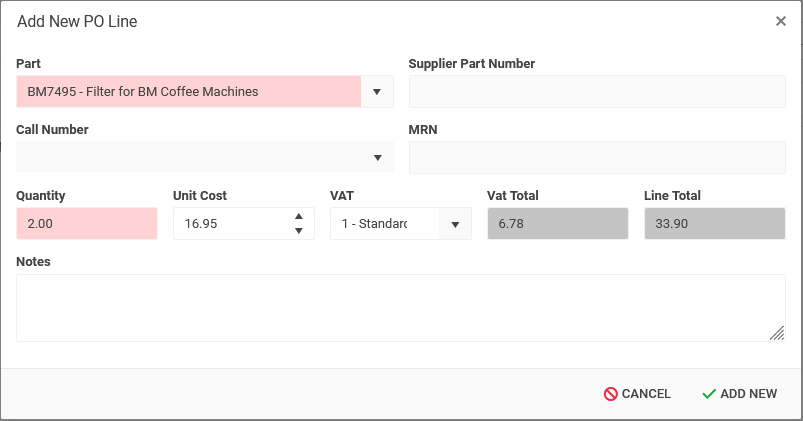Viewport: 803px width, 421px height.
Task: Focus the Supplier Part Number field
Action: pyautogui.click(x=597, y=92)
